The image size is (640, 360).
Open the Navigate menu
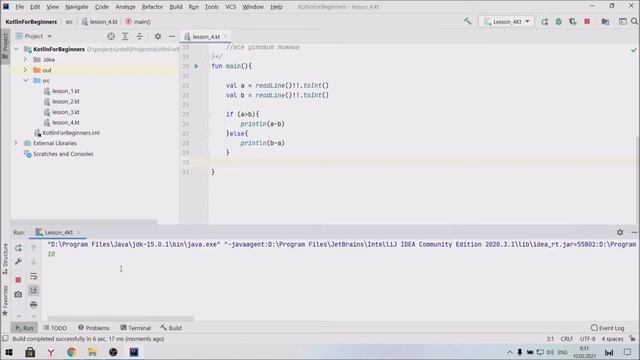[x=76, y=7]
